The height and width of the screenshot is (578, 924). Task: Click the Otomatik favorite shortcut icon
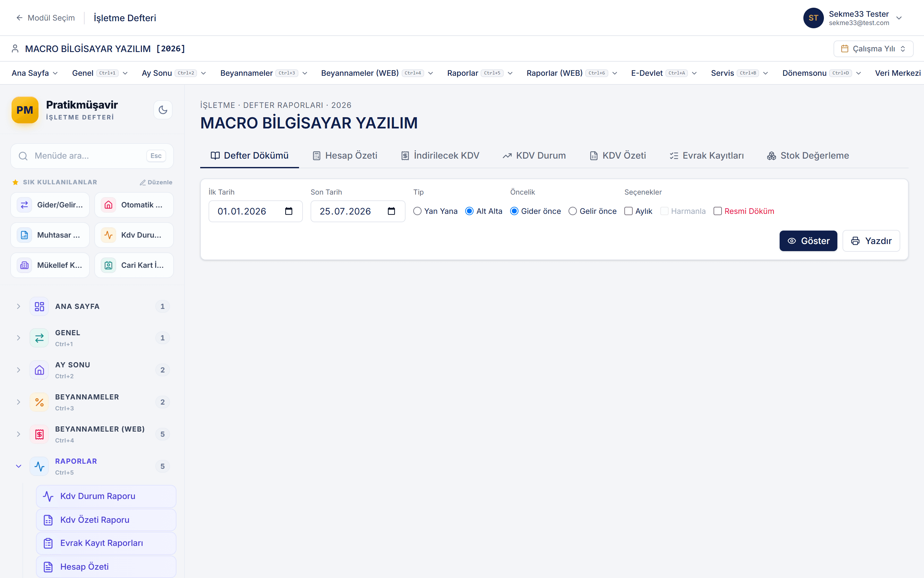pyautogui.click(x=108, y=205)
